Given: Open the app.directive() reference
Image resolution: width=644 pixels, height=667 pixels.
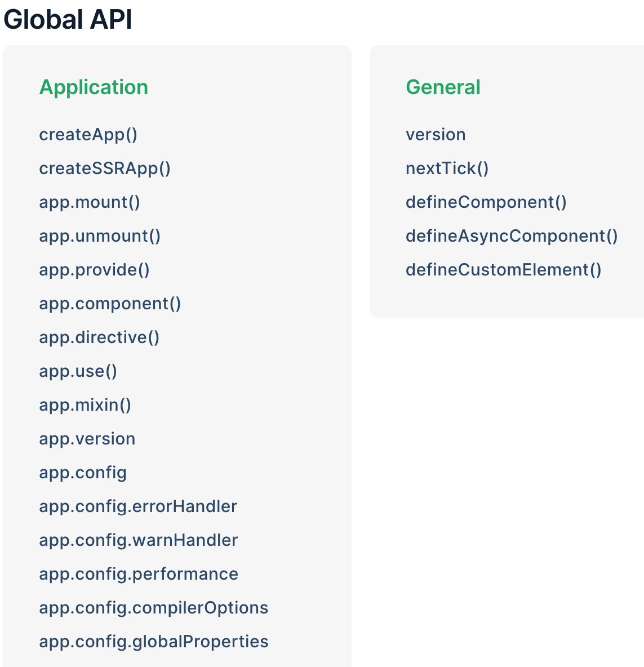Looking at the screenshot, I should coord(99,338).
